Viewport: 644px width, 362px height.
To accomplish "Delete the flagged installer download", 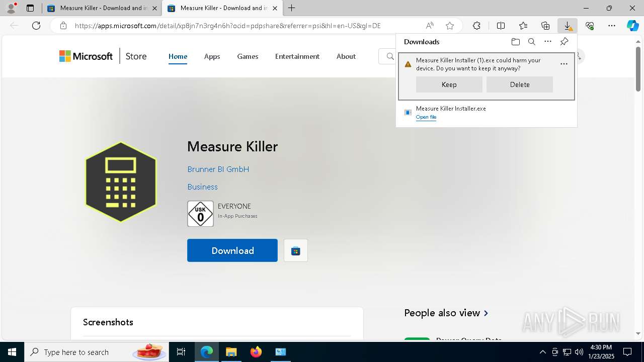I will 520,84.
